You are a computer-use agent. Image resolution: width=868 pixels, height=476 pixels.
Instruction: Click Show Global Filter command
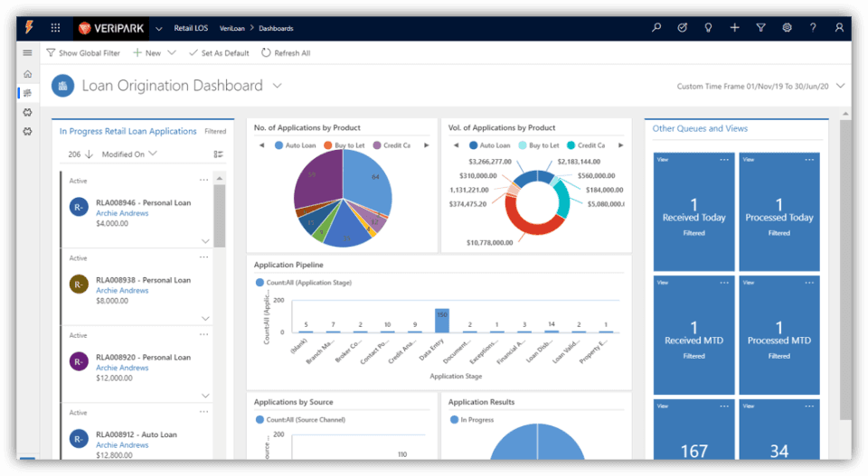click(x=83, y=53)
